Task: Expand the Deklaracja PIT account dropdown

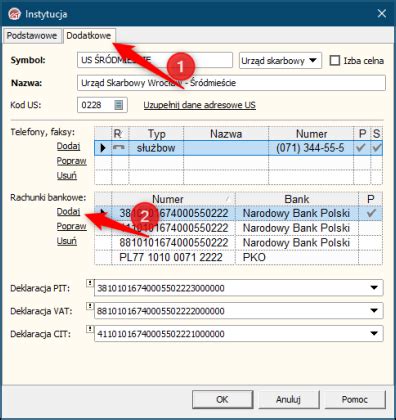Action: (x=374, y=288)
